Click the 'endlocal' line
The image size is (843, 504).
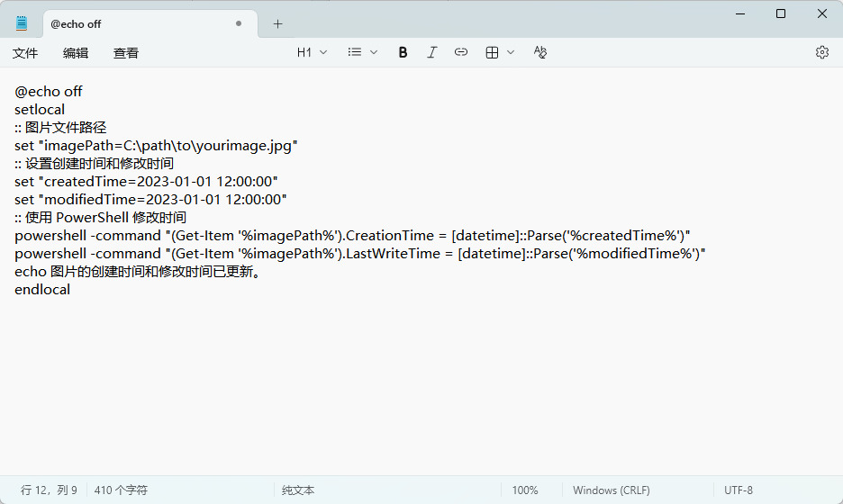pyautogui.click(x=42, y=290)
